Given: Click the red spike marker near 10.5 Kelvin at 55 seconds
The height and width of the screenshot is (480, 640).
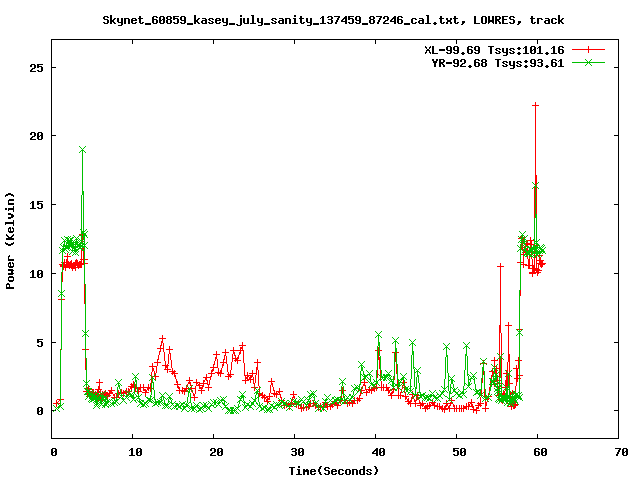Looking at the screenshot, I should point(500,266).
